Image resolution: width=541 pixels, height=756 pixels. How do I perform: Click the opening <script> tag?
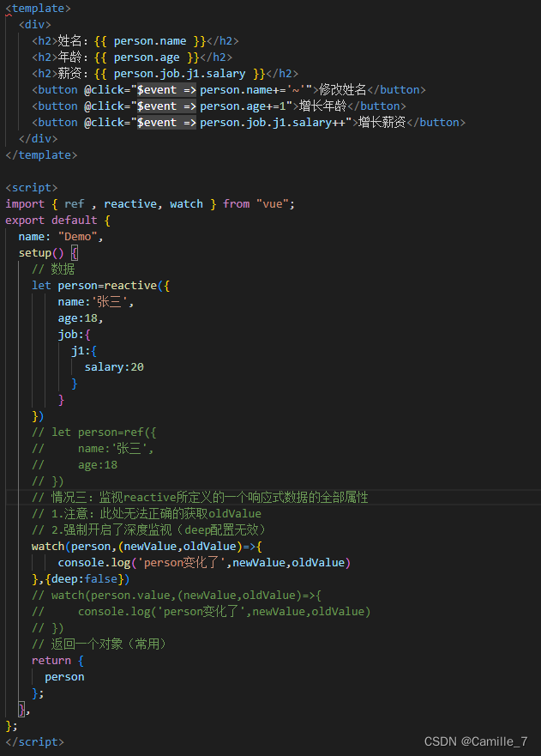pyautogui.click(x=32, y=188)
